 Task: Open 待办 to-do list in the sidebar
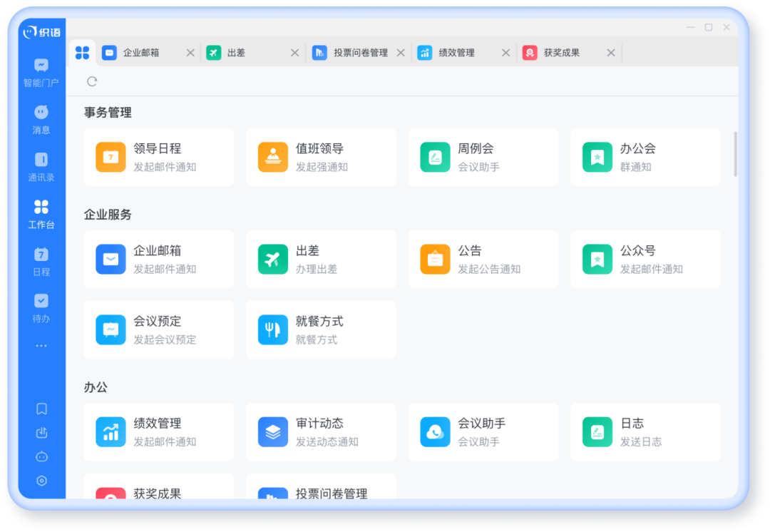41,308
